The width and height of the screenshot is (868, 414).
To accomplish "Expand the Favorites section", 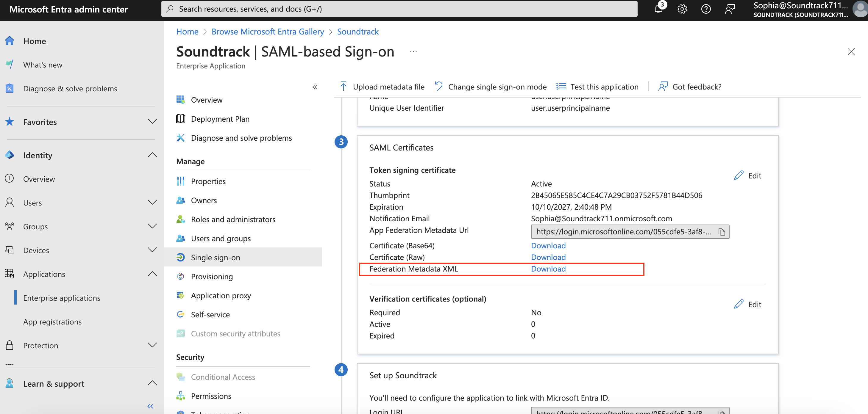I will pyautogui.click(x=152, y=122).
